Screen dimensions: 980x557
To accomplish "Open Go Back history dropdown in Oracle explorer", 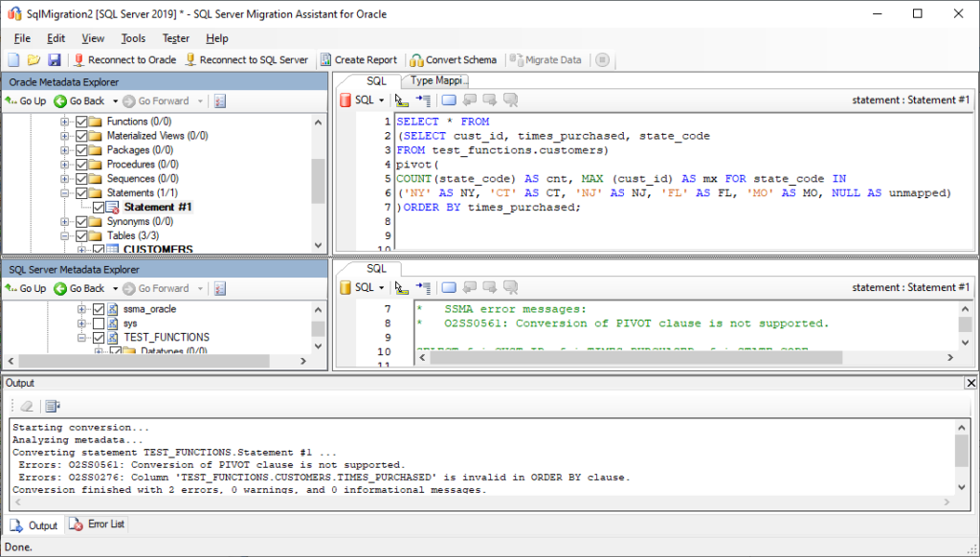I will (x=115, y=100).
